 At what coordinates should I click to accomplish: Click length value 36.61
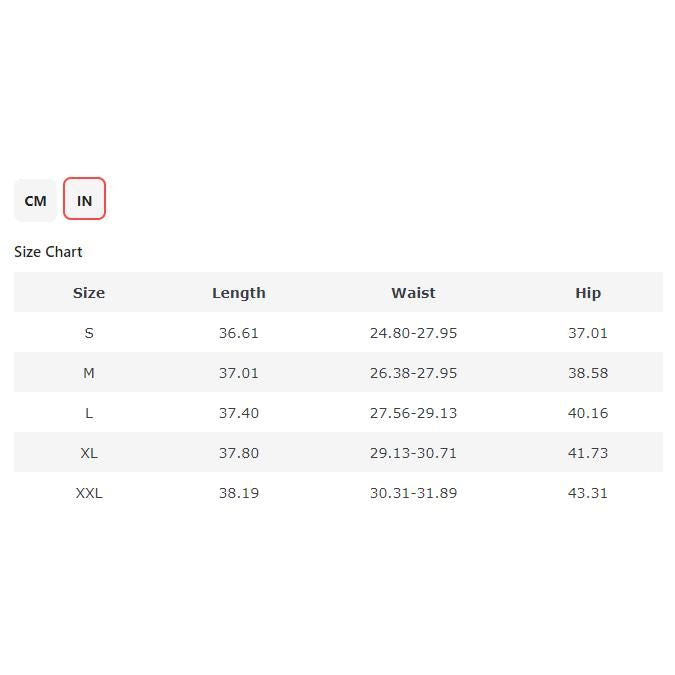239,333
